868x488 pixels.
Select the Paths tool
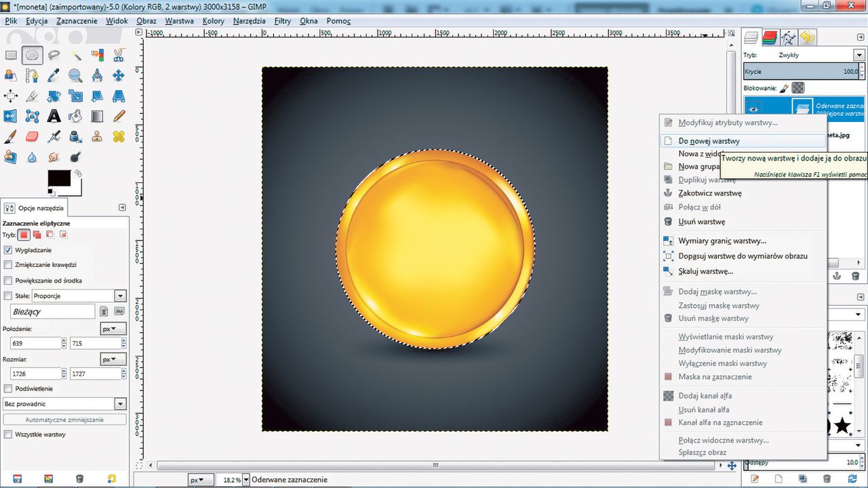(32, 76)
